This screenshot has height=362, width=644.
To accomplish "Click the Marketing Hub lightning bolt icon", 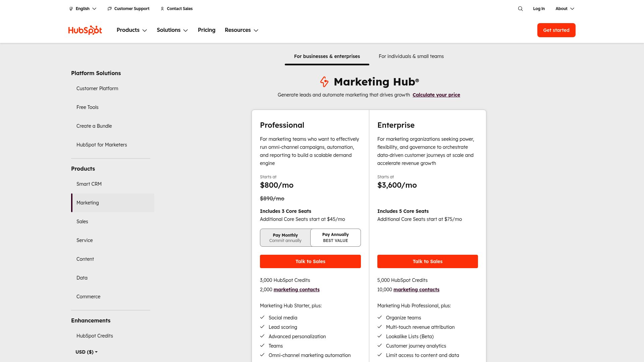I will (324, 82).
